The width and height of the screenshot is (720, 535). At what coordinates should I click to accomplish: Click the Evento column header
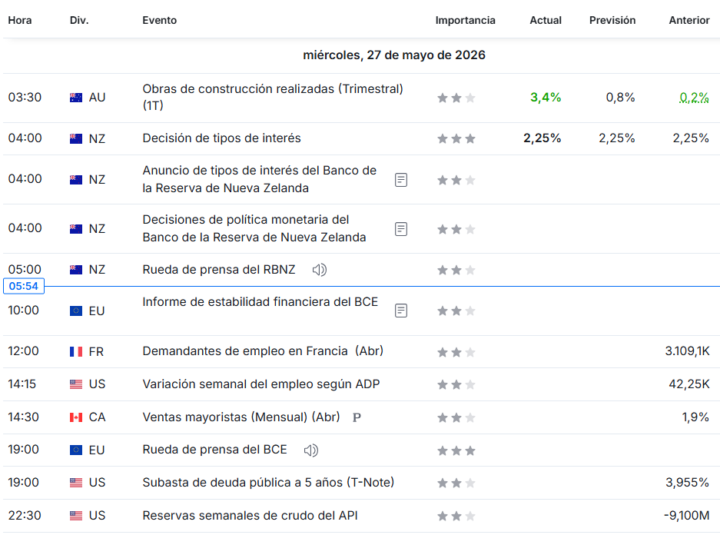click(x=159, y=20)
